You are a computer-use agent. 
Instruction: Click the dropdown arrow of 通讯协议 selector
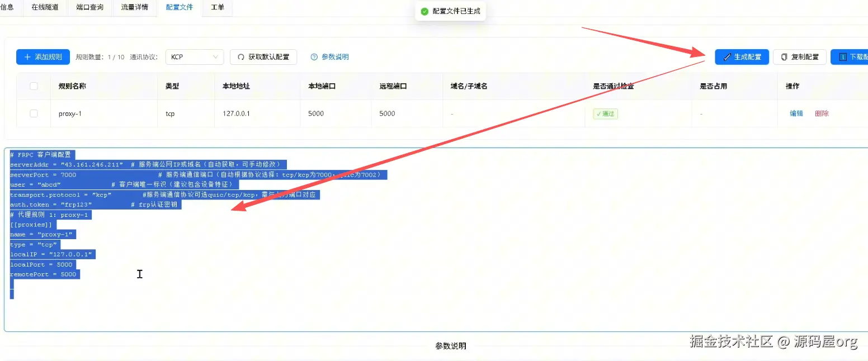(216, 57)
